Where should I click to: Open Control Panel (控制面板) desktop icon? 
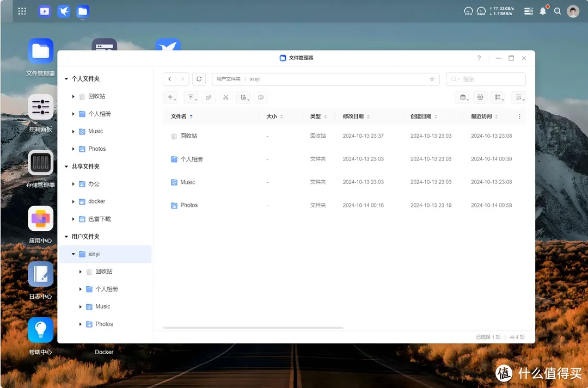click(41, 108)
